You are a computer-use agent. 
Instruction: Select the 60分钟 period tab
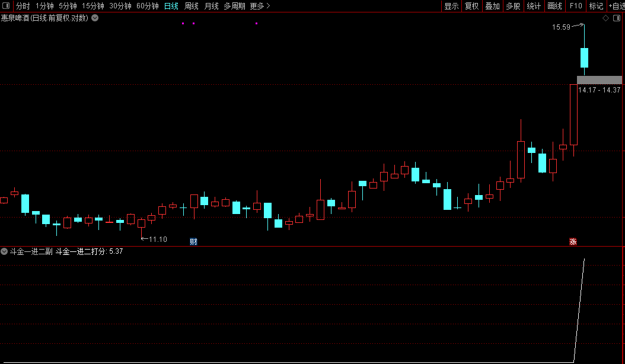[148, 6]
